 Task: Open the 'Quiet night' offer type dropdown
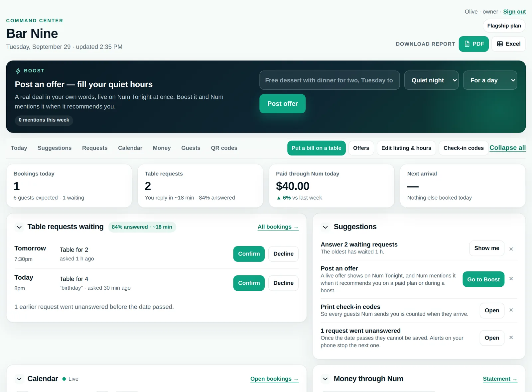[431, 80]
